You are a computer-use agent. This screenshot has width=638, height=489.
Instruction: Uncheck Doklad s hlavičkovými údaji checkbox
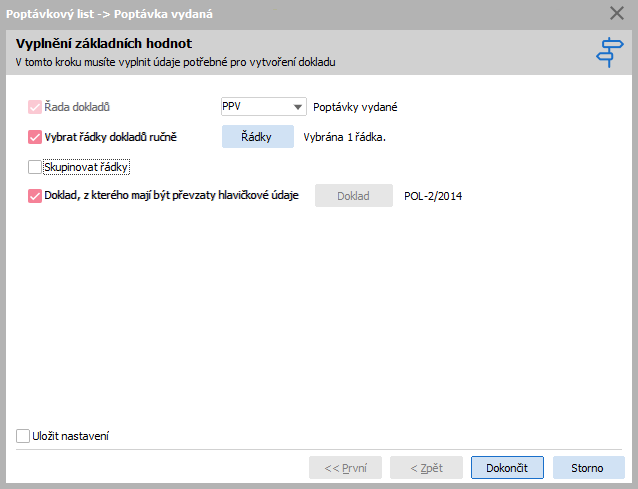point(35,196)
